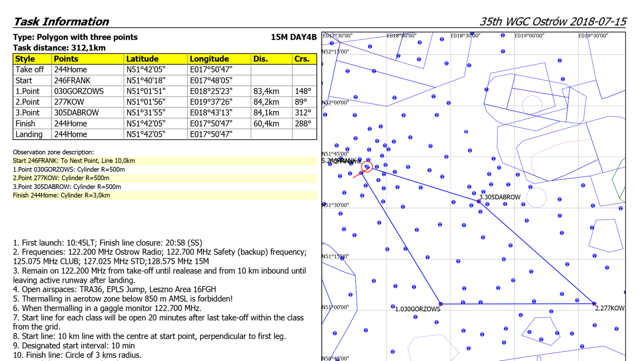
Task: Click the N51°30'00" latitude label on map
Action: click(335, 205)
